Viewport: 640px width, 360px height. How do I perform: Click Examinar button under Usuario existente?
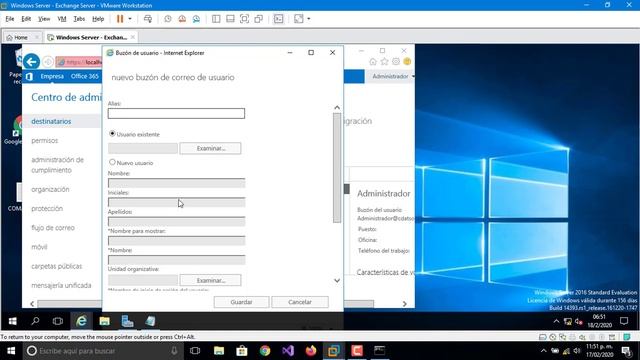pyautogui.click(x=210, y=148)
